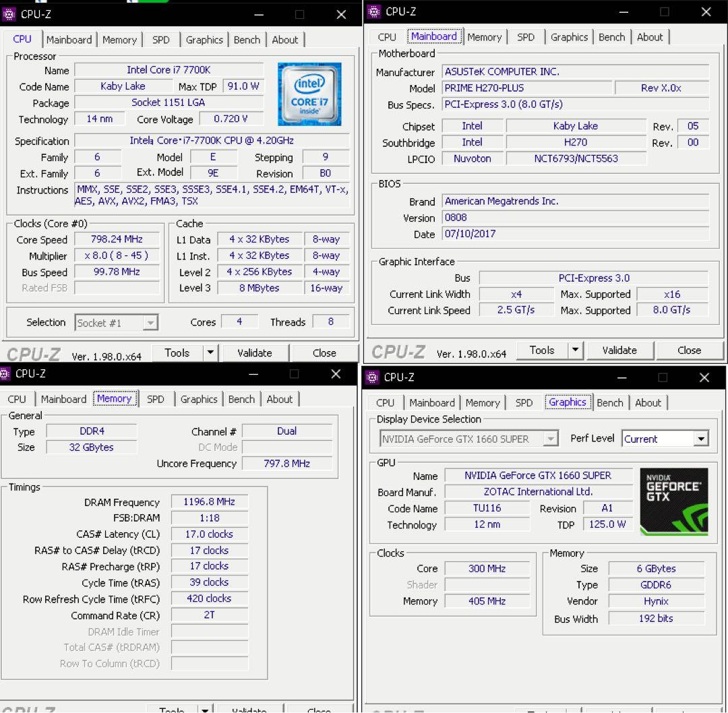This screenshot has height=713, width=728.
Task: Click the GPU Bus Width 192 bits value
Action: [x=656, y=618]
